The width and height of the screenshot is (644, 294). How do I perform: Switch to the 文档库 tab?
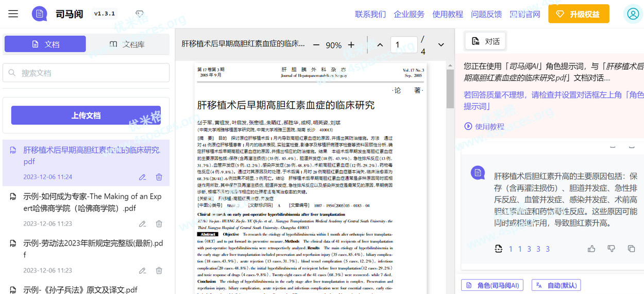pyautogui.click(x=127, y=44)
